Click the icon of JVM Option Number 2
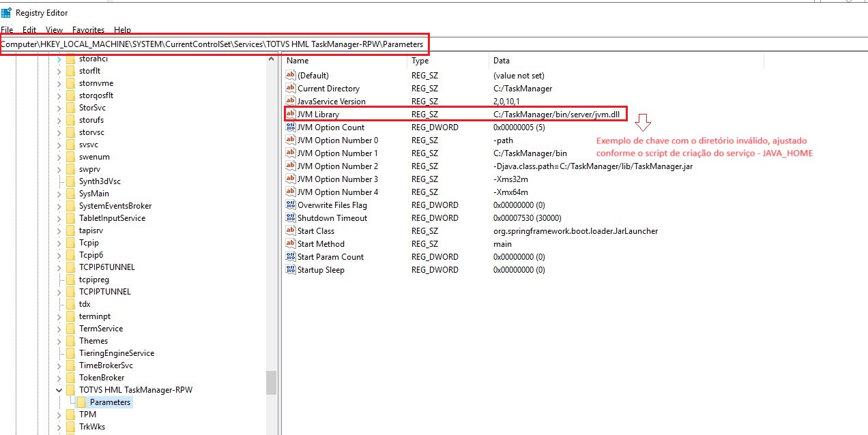The image size is (868, 435). pos(291,166)
